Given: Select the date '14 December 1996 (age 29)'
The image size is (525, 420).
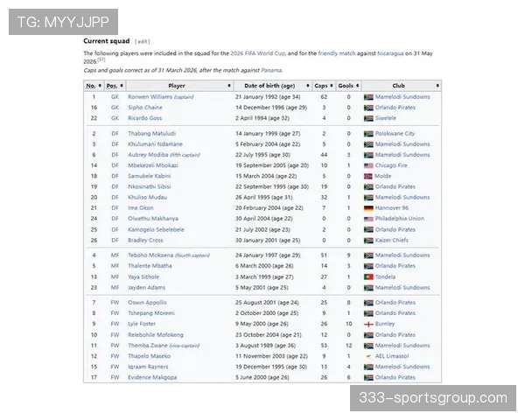Looking at the screenshot, I should tap(271, 108).
